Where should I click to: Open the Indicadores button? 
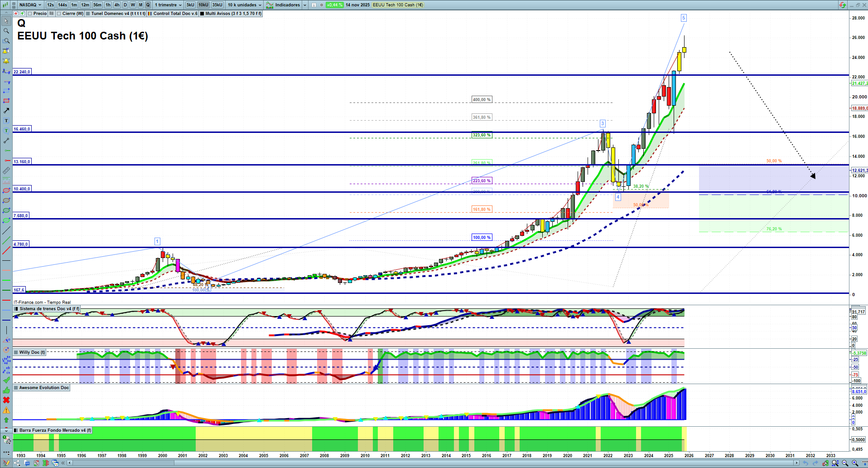[287, 5]
